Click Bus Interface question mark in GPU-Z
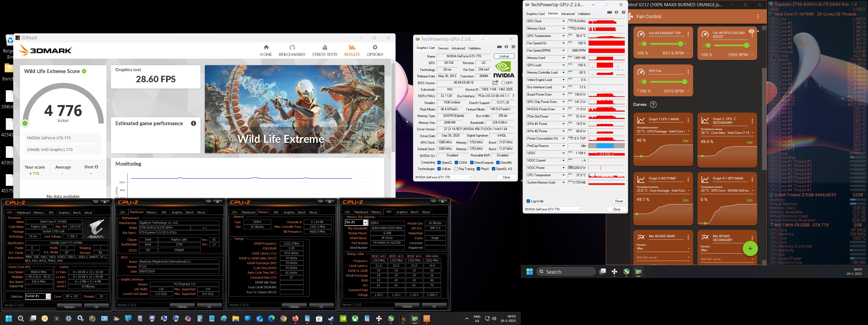868x325 pixels. click(513, 96)
